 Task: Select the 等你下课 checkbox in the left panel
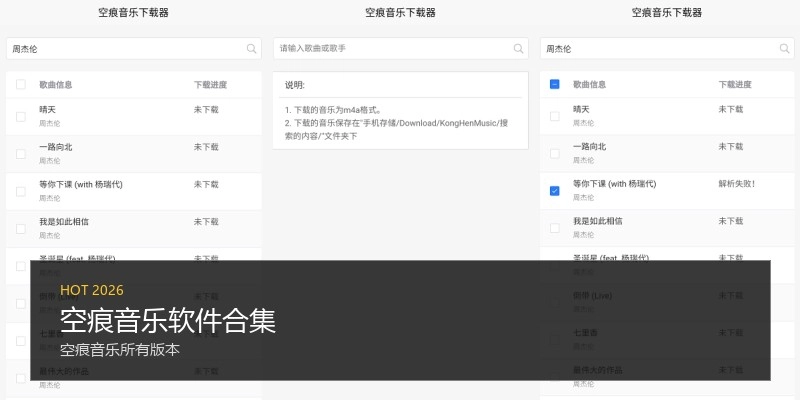click(x=20, y=191)
